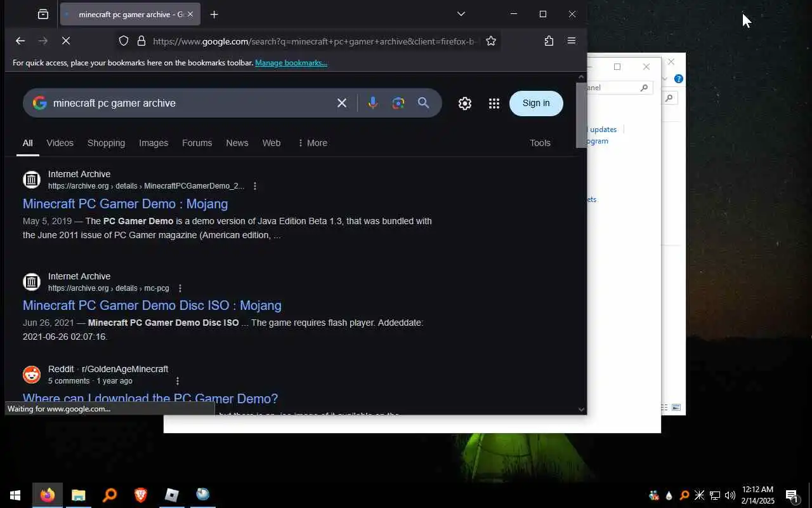Open the Windows Start menu
The image size is (812, 508).
(x=15, y=495)
